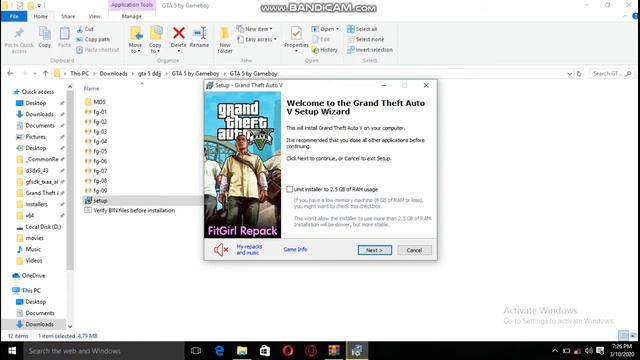This screenshot has height=360, width=640.
Task: Open the Copy to dropdown
Action: click(155, 40)
